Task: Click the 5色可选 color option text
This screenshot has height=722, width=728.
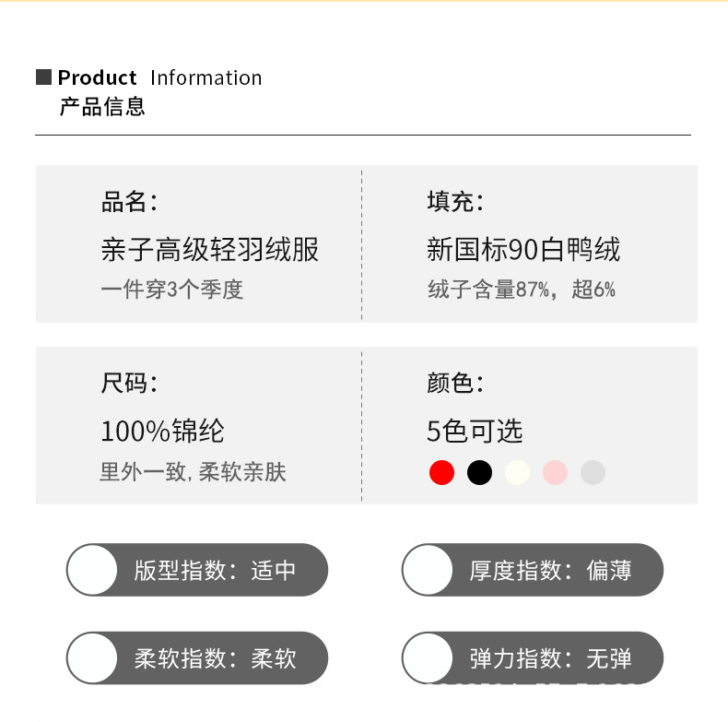Action: (475, 431)
